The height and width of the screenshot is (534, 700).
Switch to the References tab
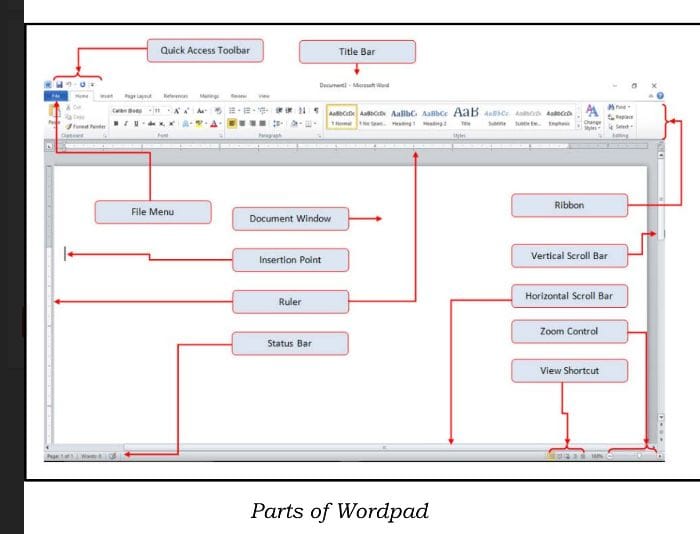175,96
